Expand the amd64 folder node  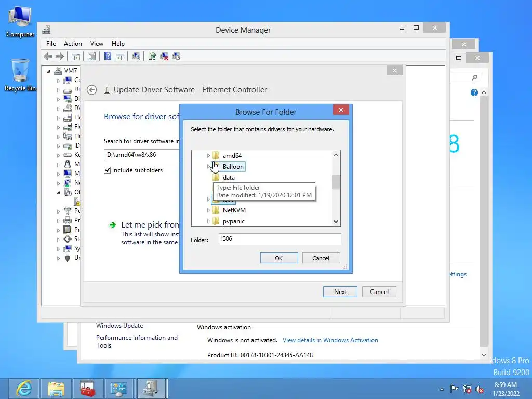click(x=208, y=156)
